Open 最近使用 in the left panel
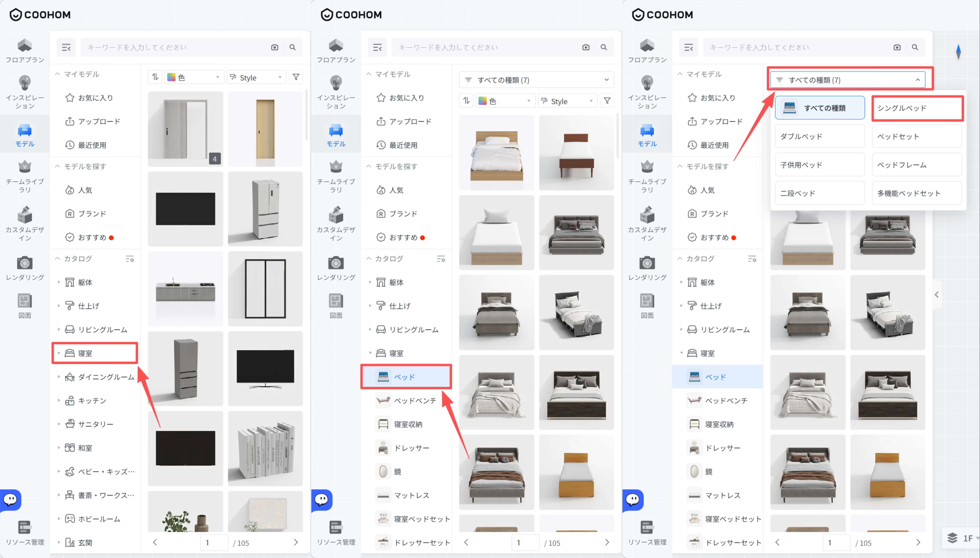Viewport: 980px width, 558px height. (x=95, y=145)
